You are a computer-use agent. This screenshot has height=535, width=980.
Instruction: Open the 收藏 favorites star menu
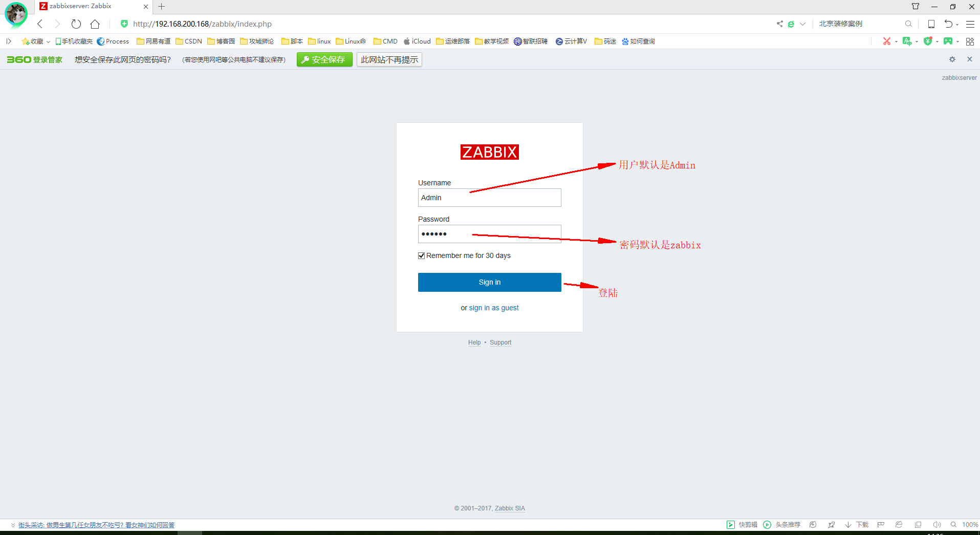(36, 41)
